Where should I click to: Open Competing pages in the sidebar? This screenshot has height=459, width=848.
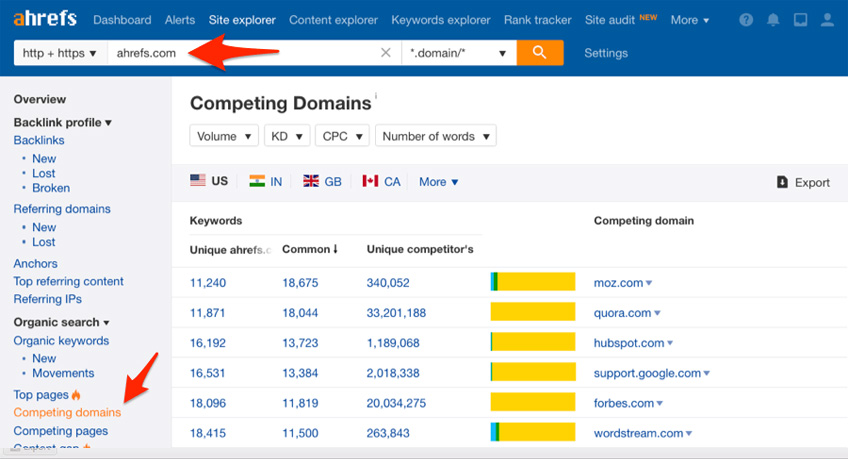click(x=61, y=431)
